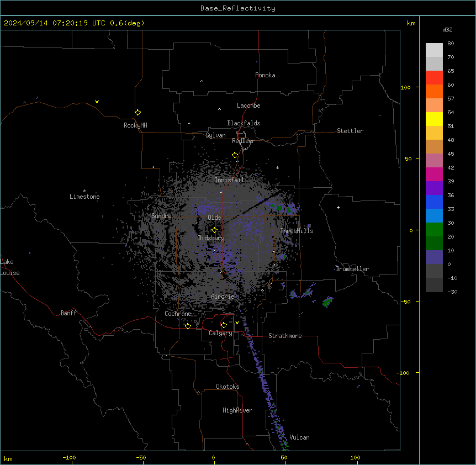The image size is (476, 465).
Task: Click the Banff label
Action: pyautogui.click(x=68, y=313)
